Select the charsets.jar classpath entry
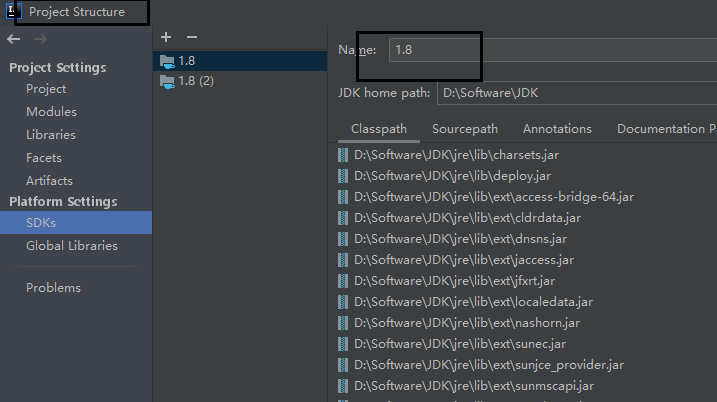The image size is (717, 402). (456, 155)
